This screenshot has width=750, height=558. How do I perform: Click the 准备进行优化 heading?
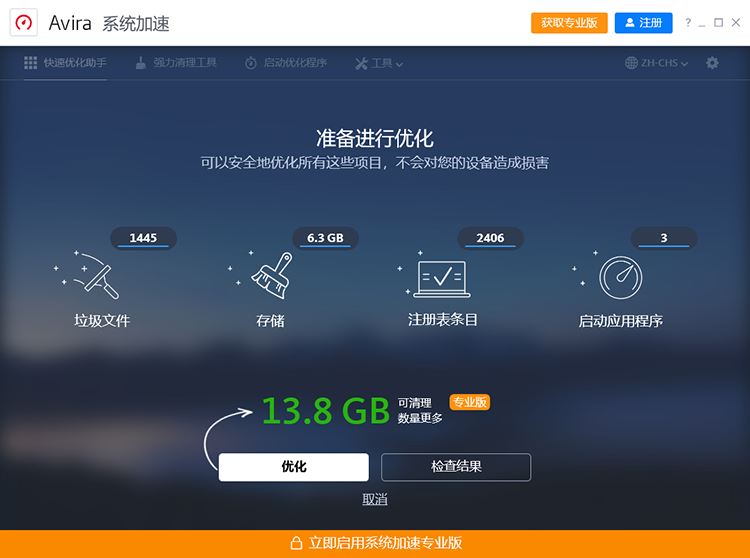375,139
